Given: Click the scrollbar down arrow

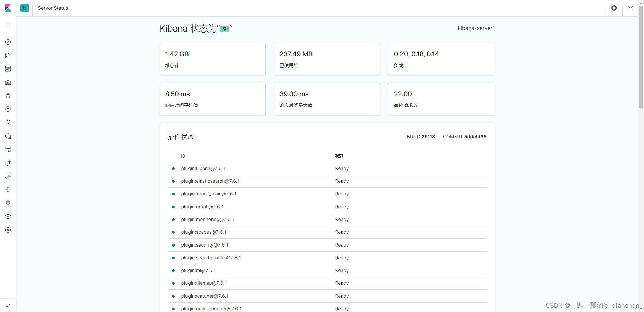Looking at the screenshot, I should coord(641,309).
